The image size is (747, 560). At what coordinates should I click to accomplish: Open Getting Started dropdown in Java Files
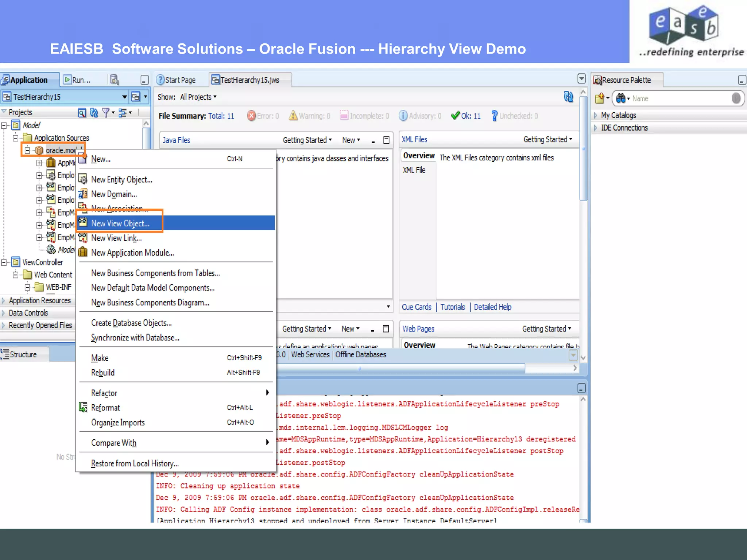[x=307, y=140]
